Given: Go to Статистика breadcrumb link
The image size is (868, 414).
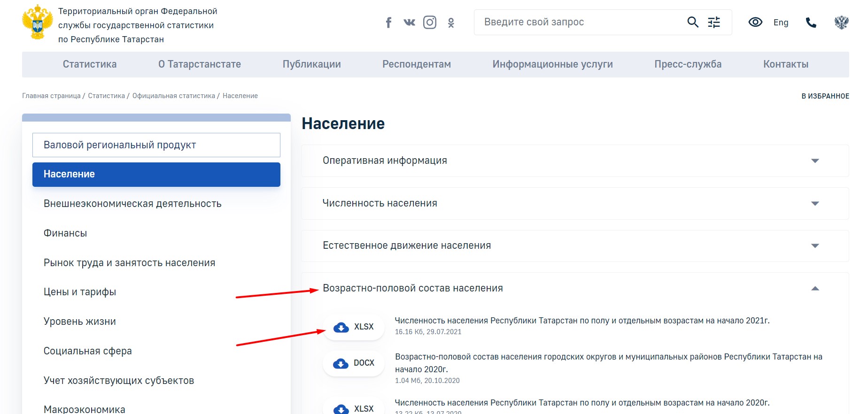Looking at the screenshot, I should tap(107, 96).
